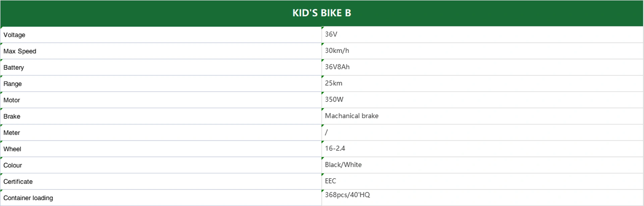Select the 368pcs/40'HQ value cell
The image size is (644, 206).
pos(482,198)
